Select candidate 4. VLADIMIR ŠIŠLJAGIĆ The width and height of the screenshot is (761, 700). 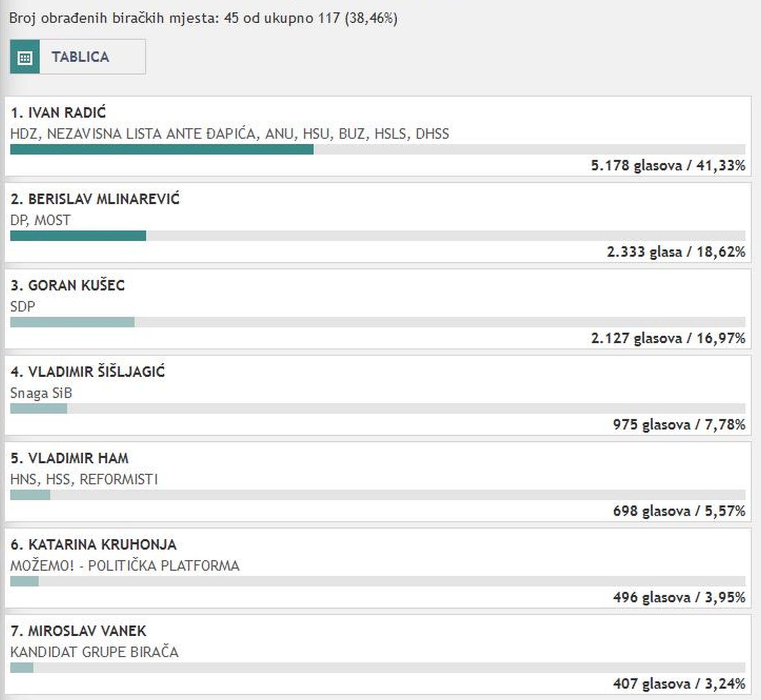(x=88, y=371)
